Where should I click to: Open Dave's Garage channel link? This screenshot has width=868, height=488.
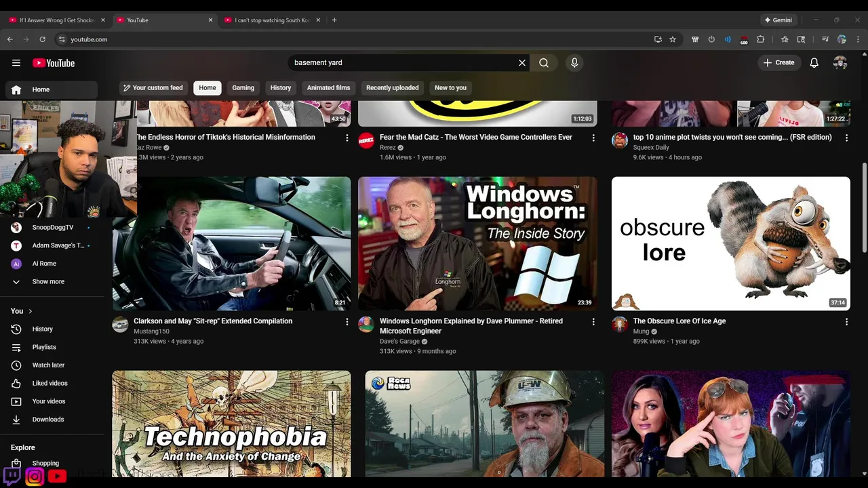click(399, 342)
